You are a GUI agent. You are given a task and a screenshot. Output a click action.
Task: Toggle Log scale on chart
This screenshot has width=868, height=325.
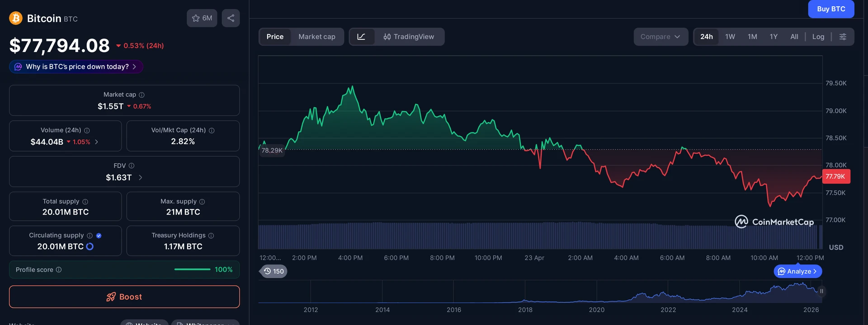click(x=818, y=37)
